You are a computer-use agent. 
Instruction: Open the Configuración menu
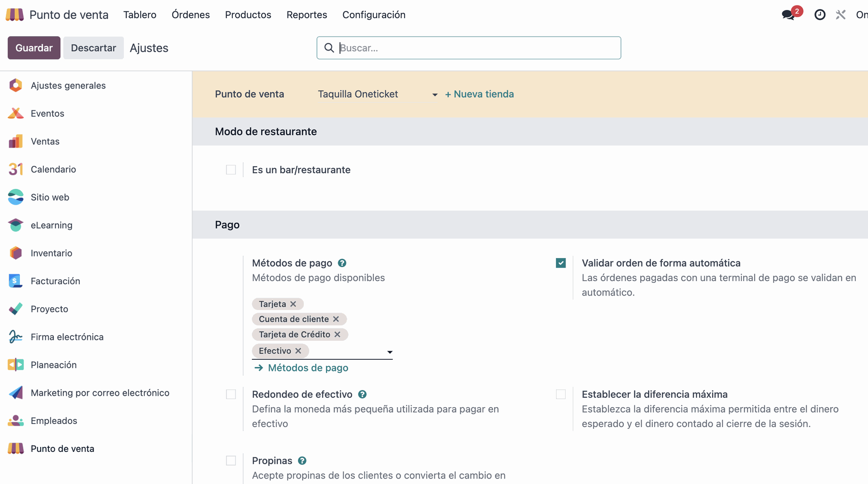pos(374,15)
